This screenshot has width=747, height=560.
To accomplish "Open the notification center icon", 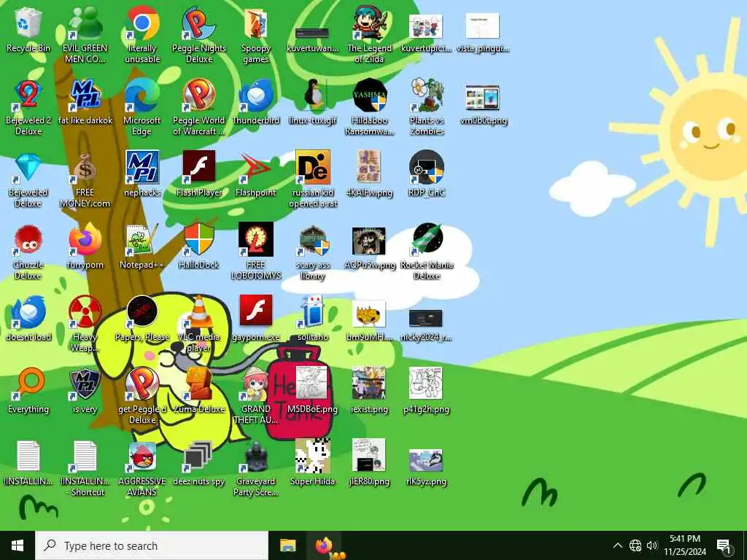I will coord(724,545).
